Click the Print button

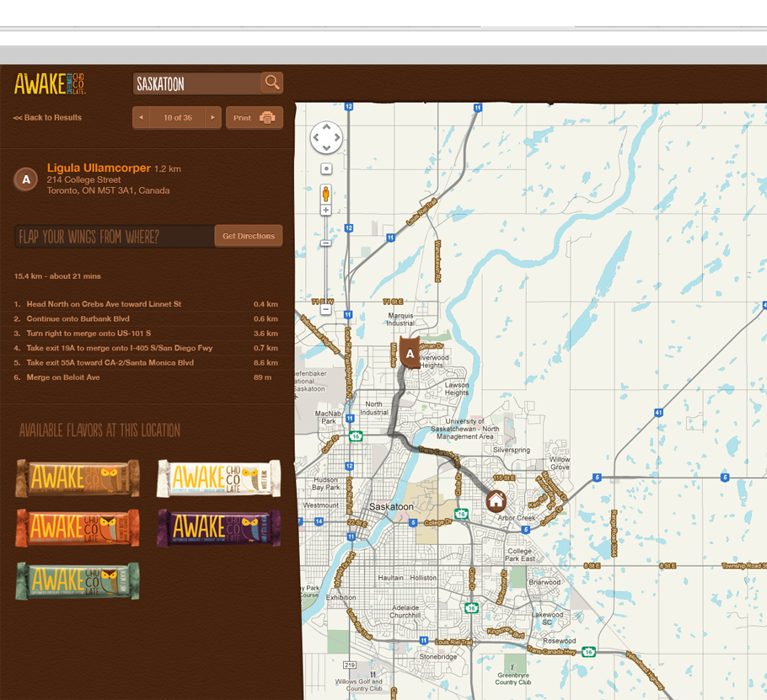point(255,118)
